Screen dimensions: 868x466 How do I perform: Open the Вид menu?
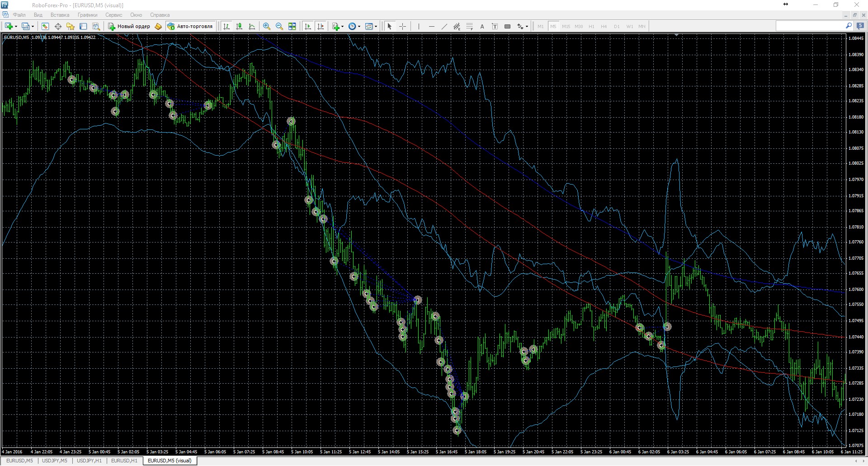tap(38, 15)
